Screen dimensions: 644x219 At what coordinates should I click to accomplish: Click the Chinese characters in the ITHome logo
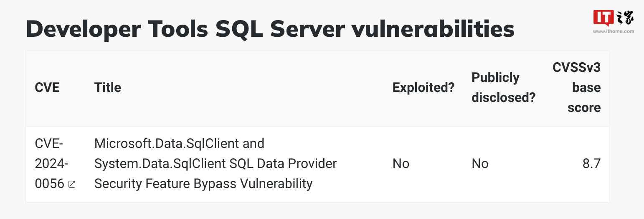click(x=625, y=18)
